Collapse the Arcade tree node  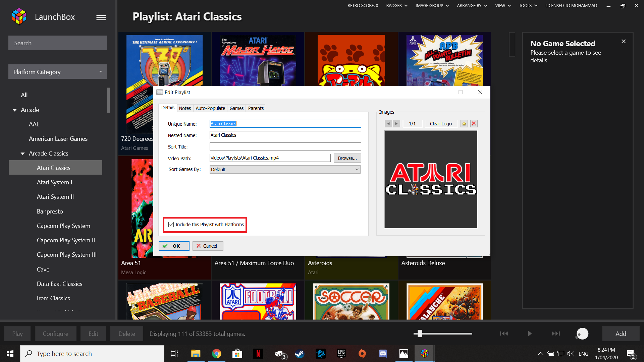[x=15, y=110]
